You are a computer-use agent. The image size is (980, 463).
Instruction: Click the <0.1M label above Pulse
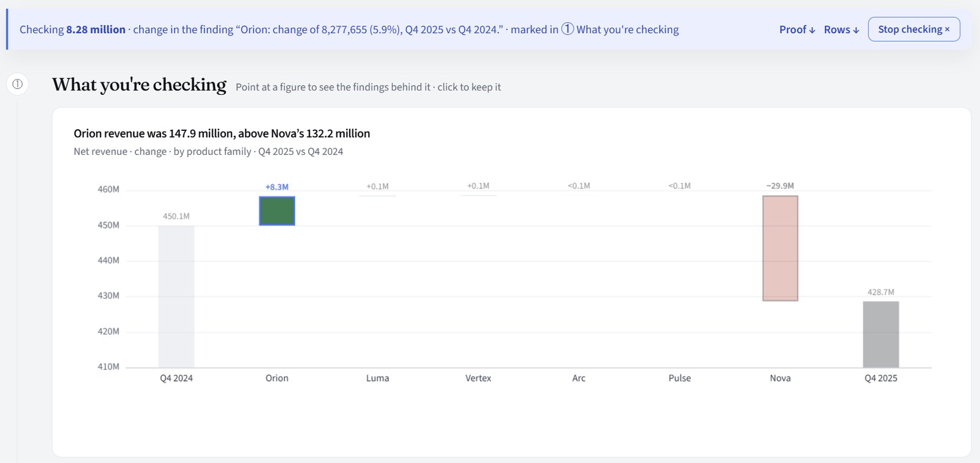click(x=679, y=186)
